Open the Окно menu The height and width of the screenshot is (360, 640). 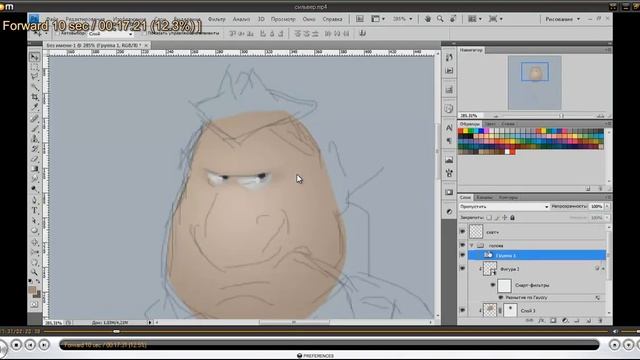pyautogui.click(x=309, y=19)
